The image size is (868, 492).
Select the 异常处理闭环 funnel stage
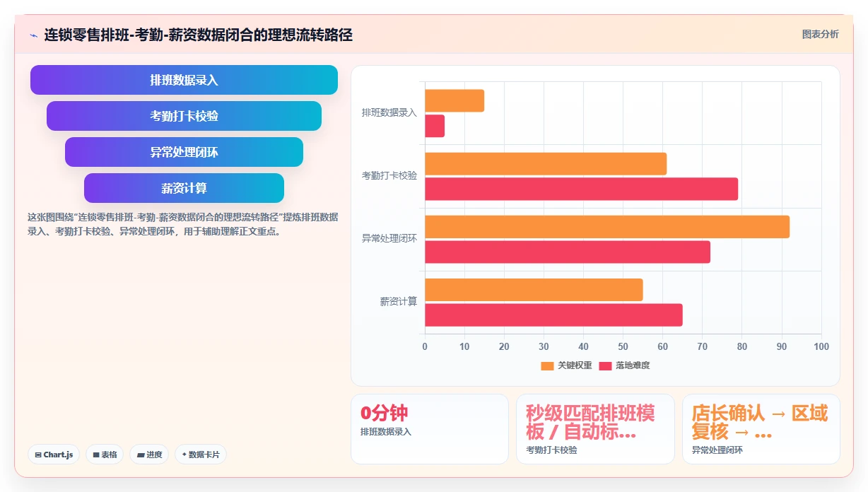pyautogui.click(x=184, y=152)
